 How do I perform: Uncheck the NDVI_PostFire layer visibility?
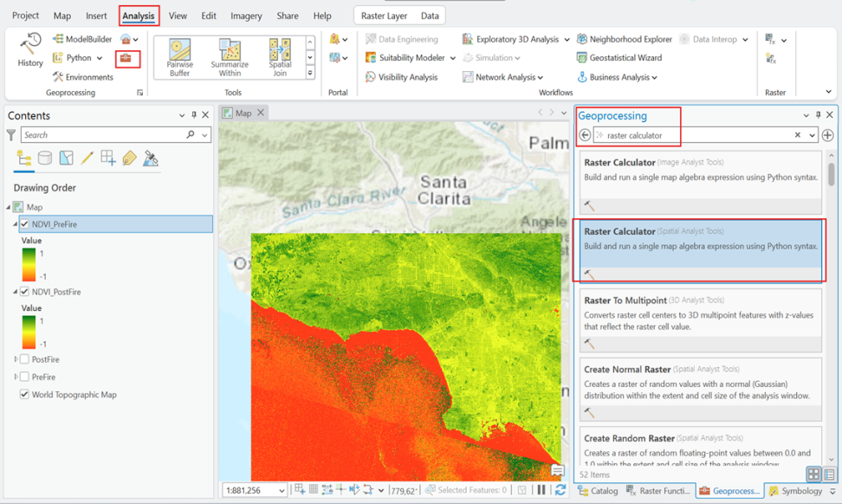pos(24,292)
